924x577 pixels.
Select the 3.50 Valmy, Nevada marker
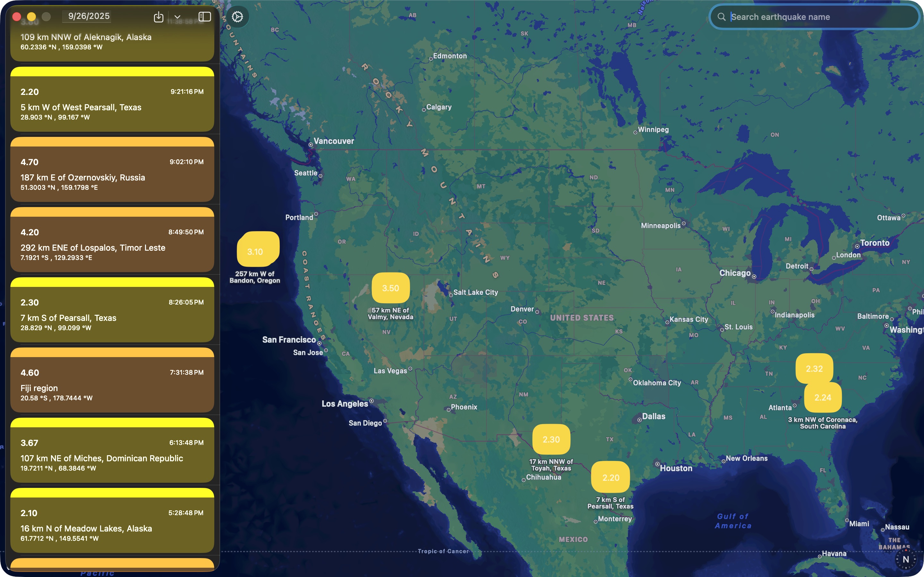[390, 288]
